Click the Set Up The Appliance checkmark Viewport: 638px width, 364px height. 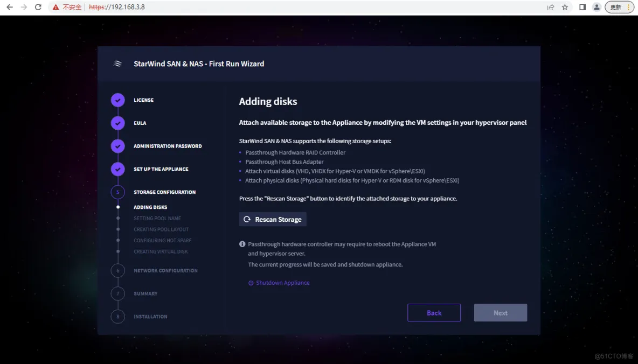tap(117, 169)
